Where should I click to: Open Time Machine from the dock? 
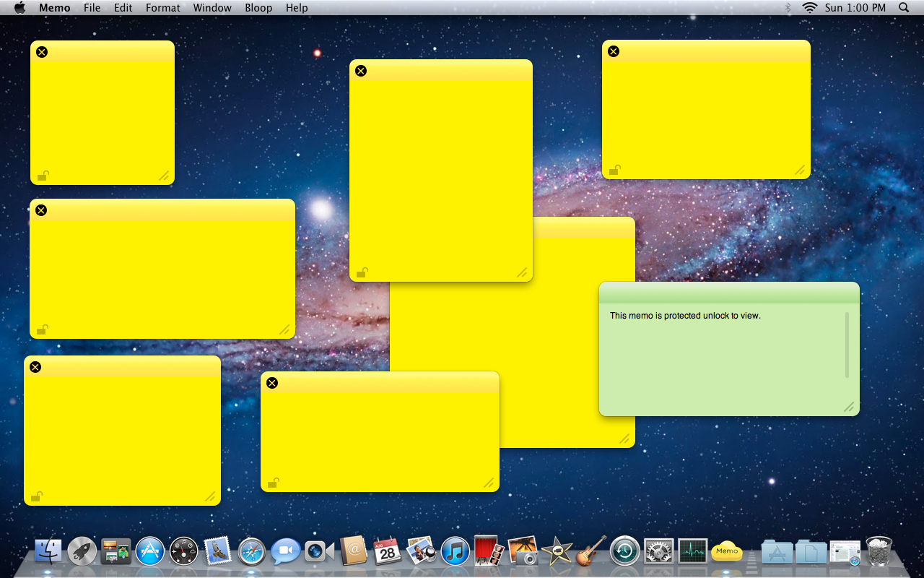(624, 553)
